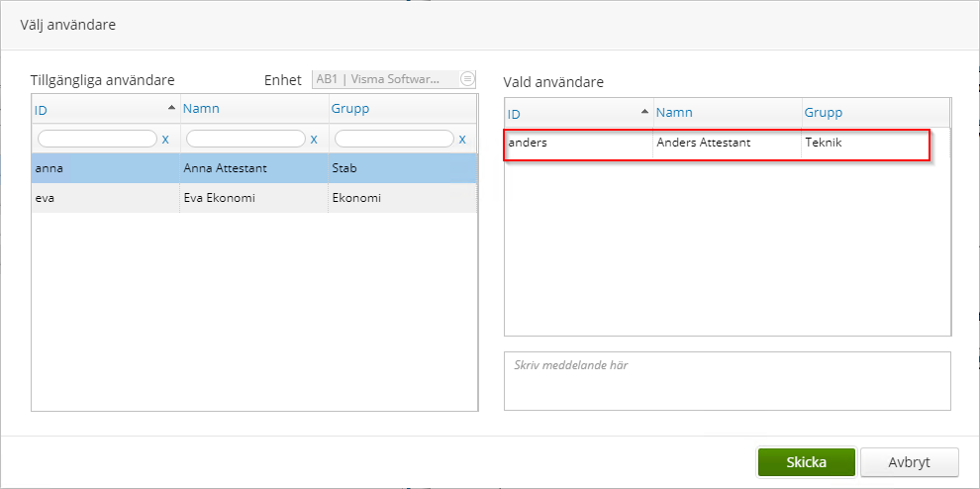Image resolution: width=980 pixels, height=489 pixels.
Task: Focus the Grupp filter text box
Action: coord(394,139)
